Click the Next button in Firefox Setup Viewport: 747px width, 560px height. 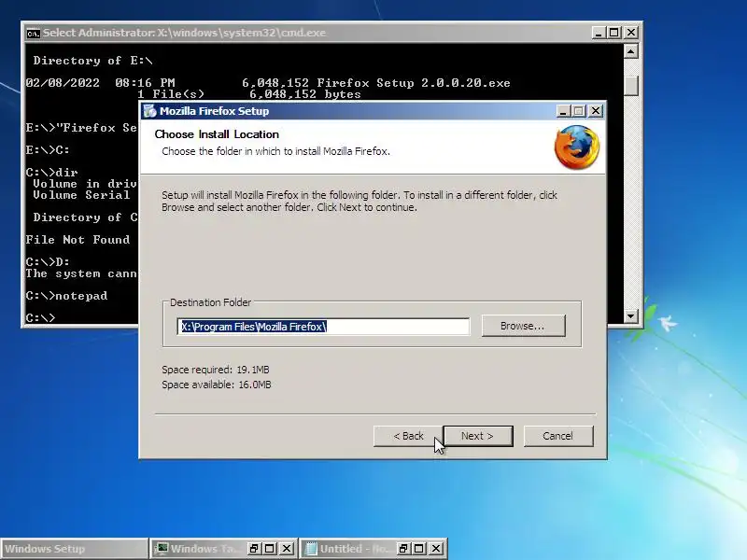[478, 436]
